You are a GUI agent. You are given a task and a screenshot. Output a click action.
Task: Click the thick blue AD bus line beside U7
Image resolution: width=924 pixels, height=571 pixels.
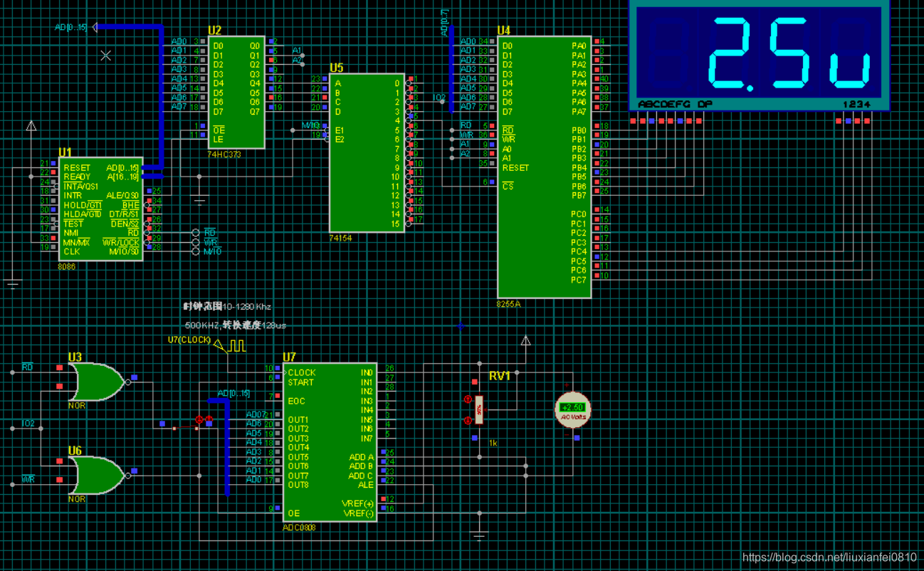click(x=228, y=449)
